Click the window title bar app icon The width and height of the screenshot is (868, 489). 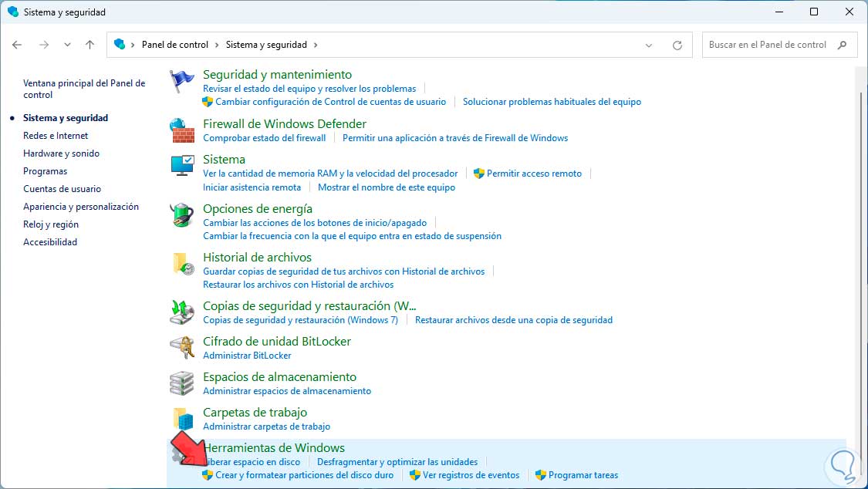pyautogui.click(x=13, y=12)
